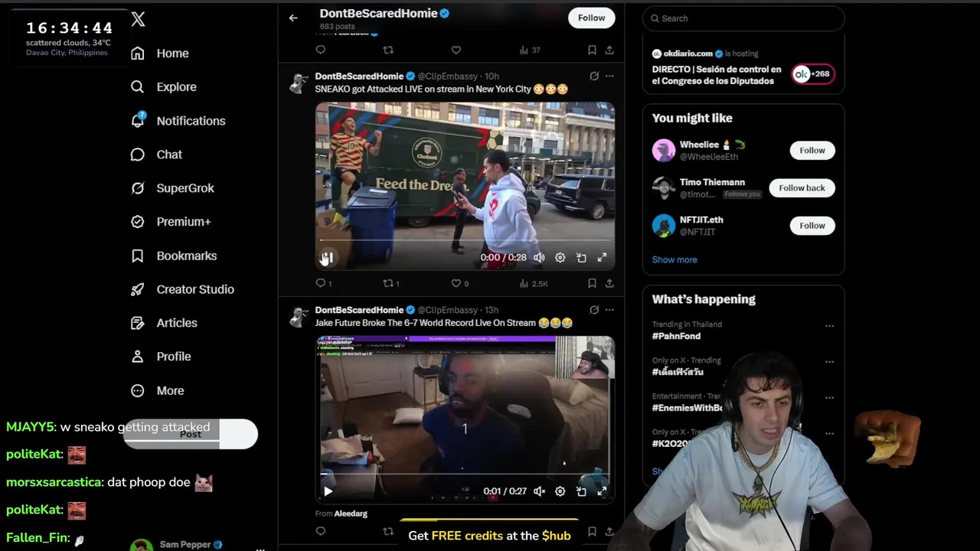Open Home in sidebar
This screenshot has width=980, height=551.
coord(160,53)
